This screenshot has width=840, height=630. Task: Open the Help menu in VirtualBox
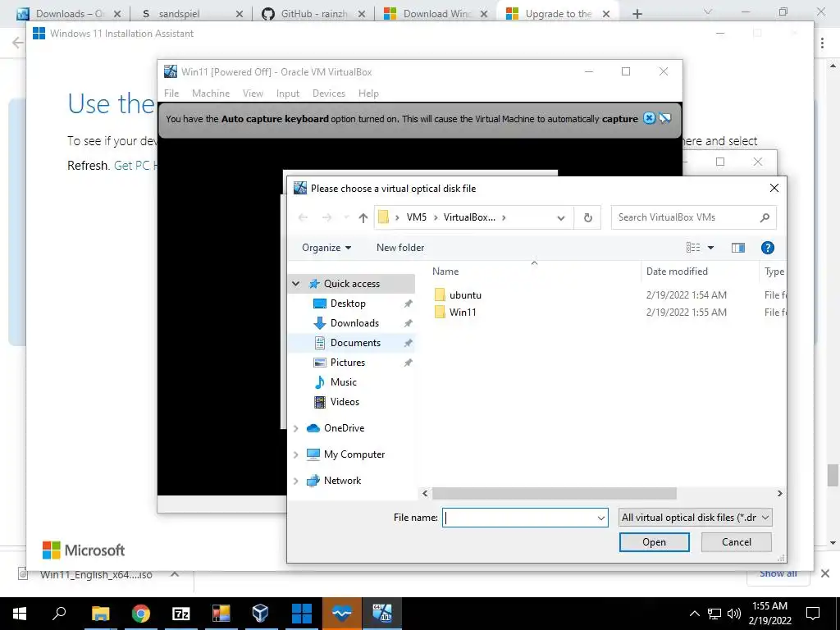pyautogui.click(x=368, y=94)
